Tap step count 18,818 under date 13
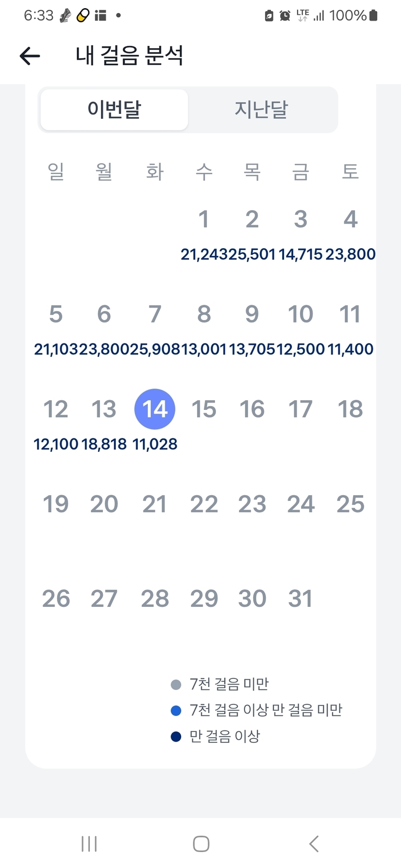Image resolution: width=401 pixels, height=868 pixels. pyautogui.click(x=104, y=444)
